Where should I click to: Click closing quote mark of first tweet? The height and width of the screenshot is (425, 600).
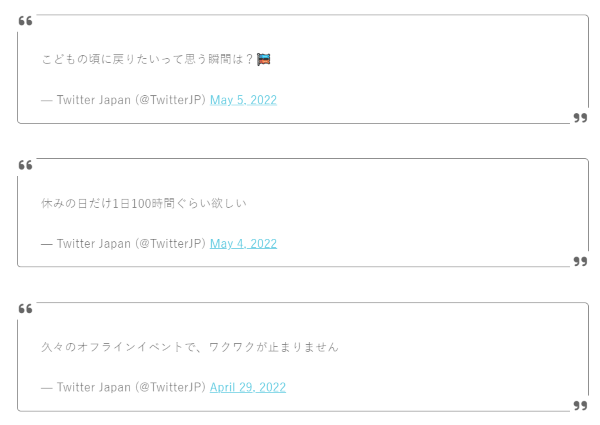coord(580,118)
